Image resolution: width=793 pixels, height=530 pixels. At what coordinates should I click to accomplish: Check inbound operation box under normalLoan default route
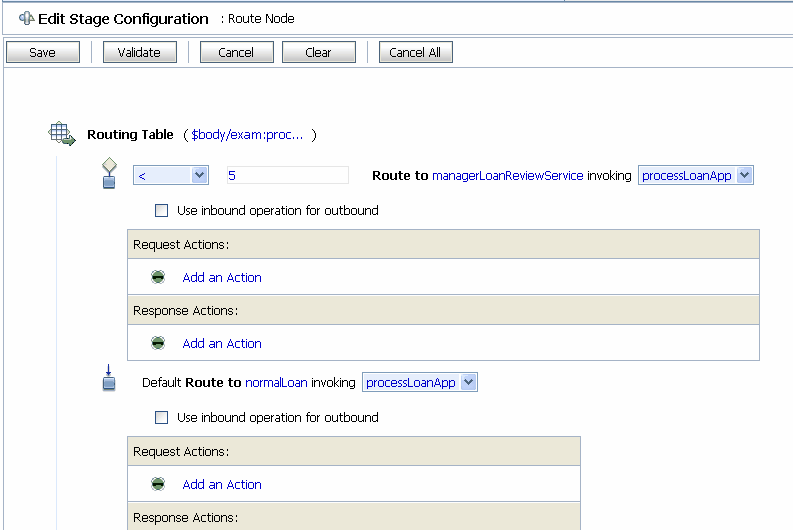[x=161, y=417]
